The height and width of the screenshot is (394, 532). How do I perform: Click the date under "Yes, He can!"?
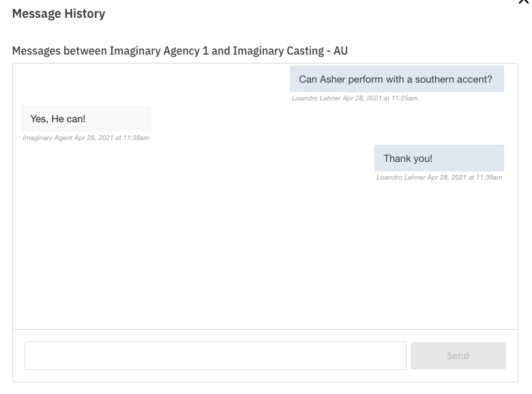[93, 138]
